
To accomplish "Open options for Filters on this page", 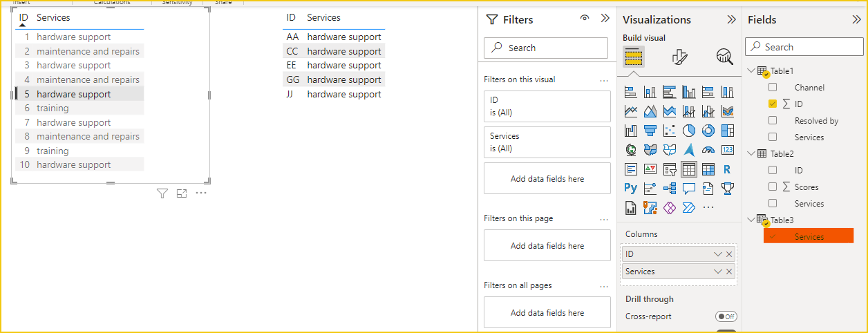I will pos(604,219).
